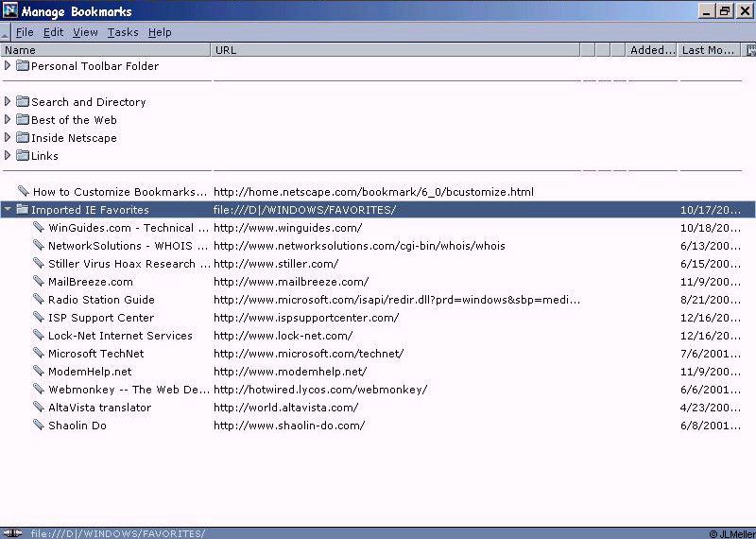This screenshot has width=756, height=539.
Task: Click the Netscape icon in title bar
Action: pyautogui.click(x=10, y=10)
